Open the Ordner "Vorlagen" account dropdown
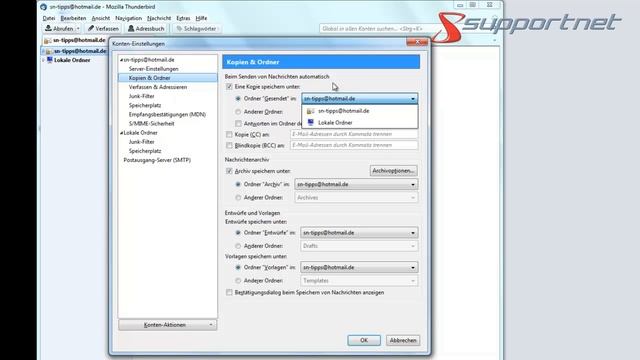Screen dimensions: 640x360 (359, 267)
